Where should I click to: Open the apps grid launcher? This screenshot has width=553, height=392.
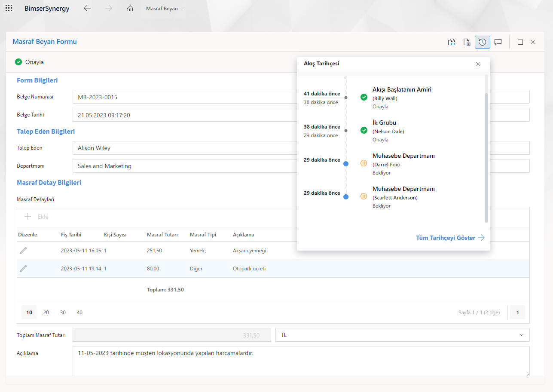9,8
